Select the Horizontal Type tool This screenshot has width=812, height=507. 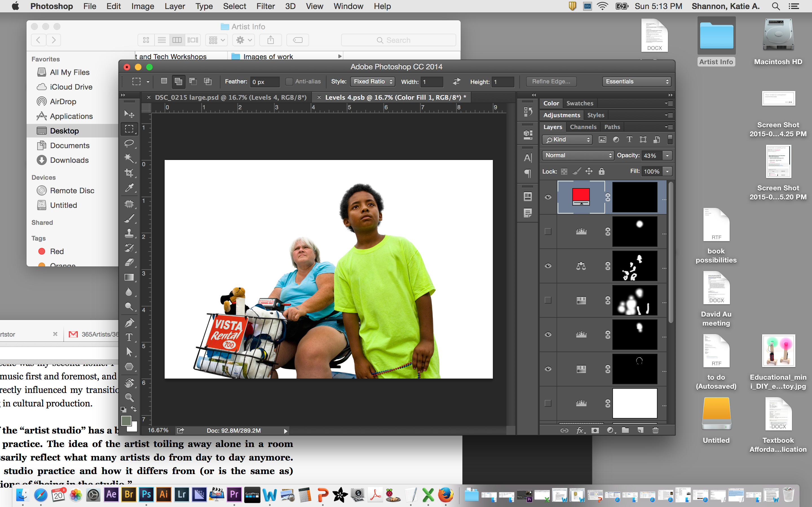(x=129, y=337)
